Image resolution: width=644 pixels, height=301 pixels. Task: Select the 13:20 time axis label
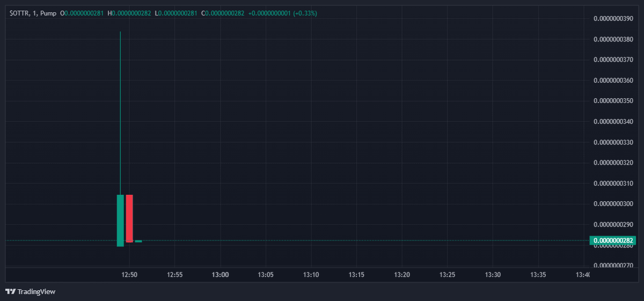(402, 275)
